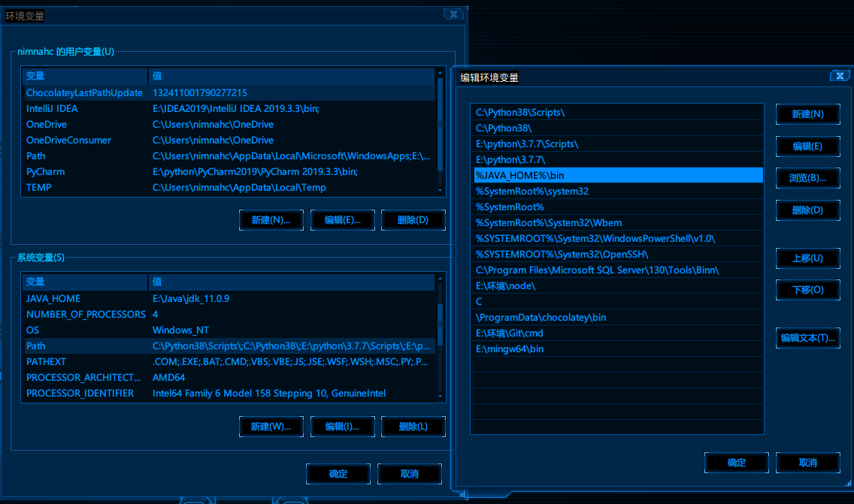Screen dimensions: 854x504
Task: Select the Microsoft SQL Server Binn path entry
Action: coord(617,270)
